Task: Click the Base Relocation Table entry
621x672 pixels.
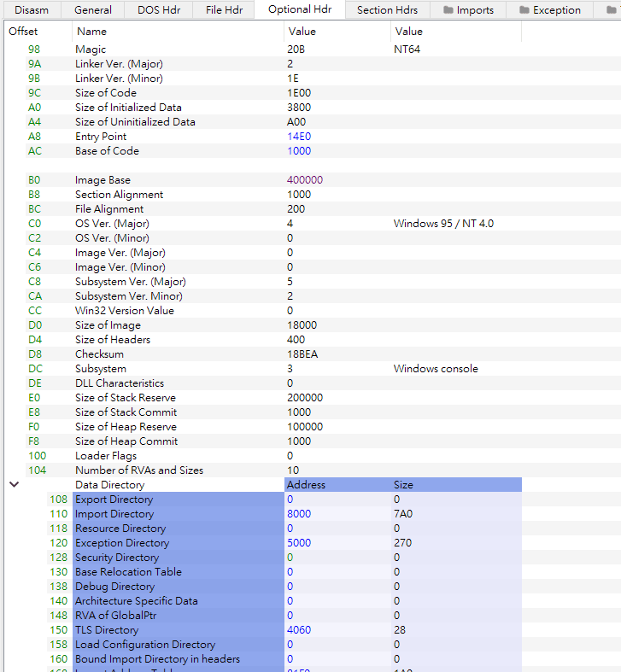Action: tap(128, 572)
